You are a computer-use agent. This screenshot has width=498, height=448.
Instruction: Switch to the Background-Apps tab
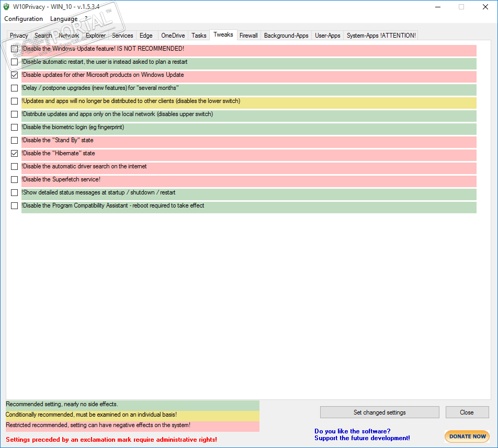pos(286,36)
